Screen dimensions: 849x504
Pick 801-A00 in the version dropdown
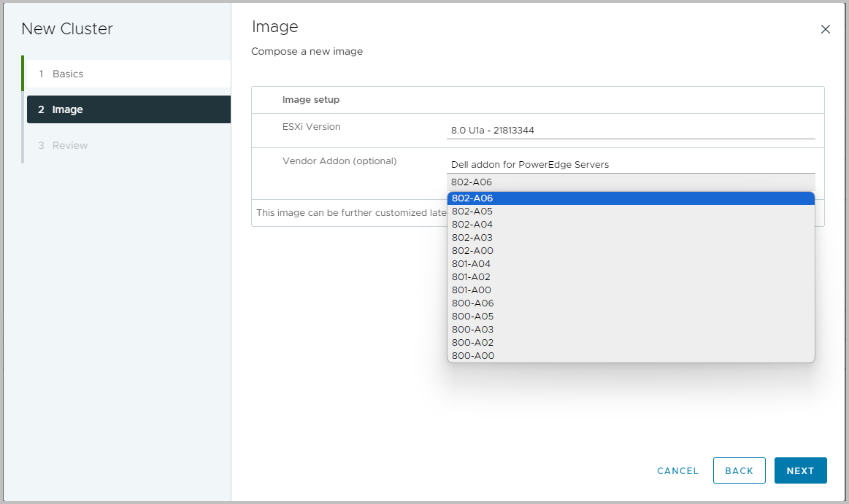coord(471,290)
